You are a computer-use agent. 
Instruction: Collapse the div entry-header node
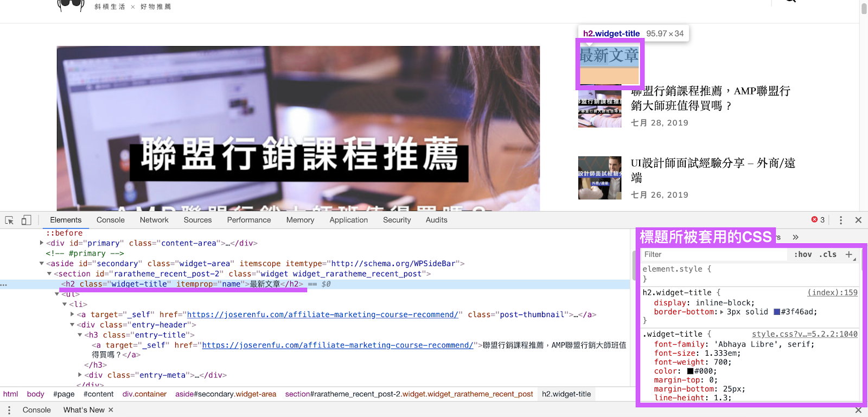[72, 325]
